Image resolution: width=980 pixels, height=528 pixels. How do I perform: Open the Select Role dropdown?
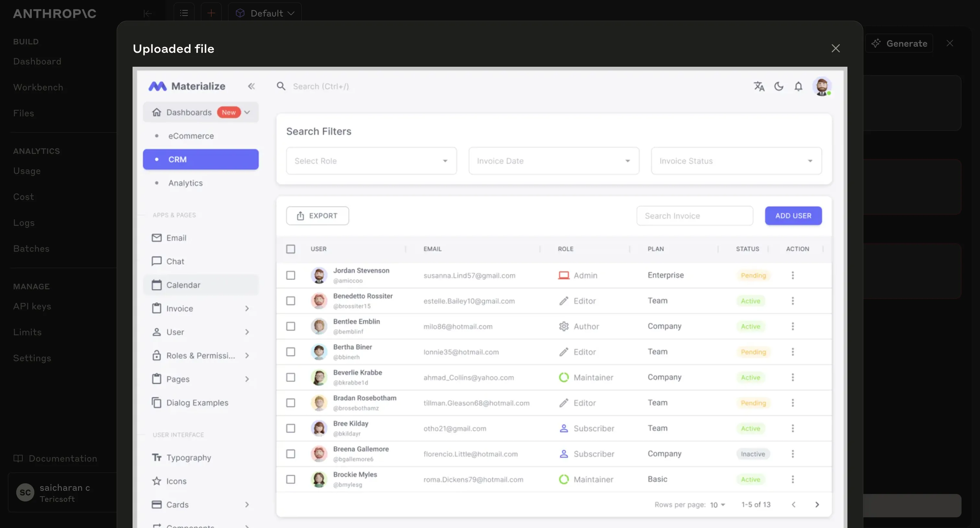tap(371, 161)
